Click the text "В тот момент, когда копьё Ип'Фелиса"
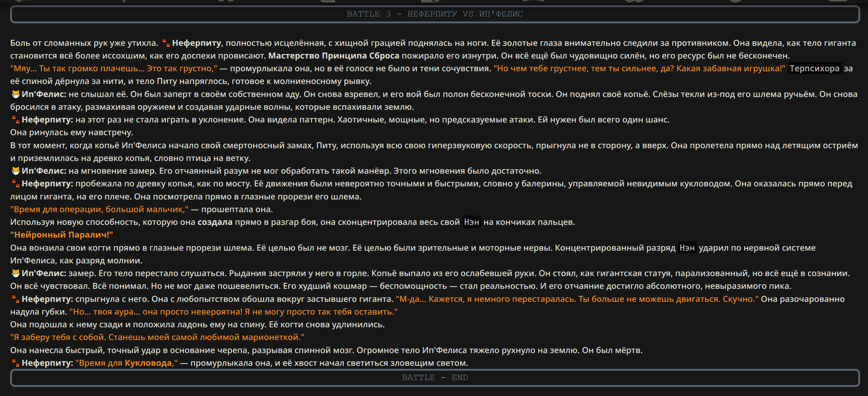Image resolution: width=868 pixels, height=396 pixels. pos(162,145)
